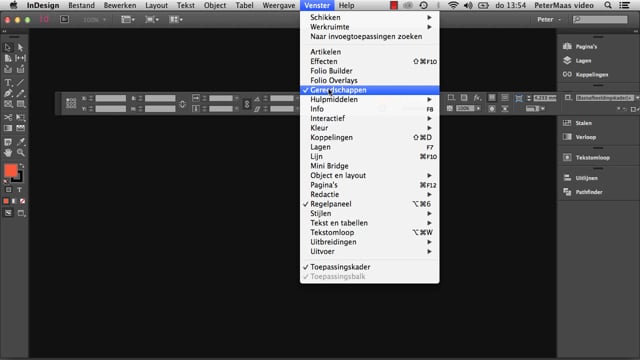Select the Gradient Feather tool
Image resolution: width=640 pixels, height=360 pixels.
tap(20, 128)
